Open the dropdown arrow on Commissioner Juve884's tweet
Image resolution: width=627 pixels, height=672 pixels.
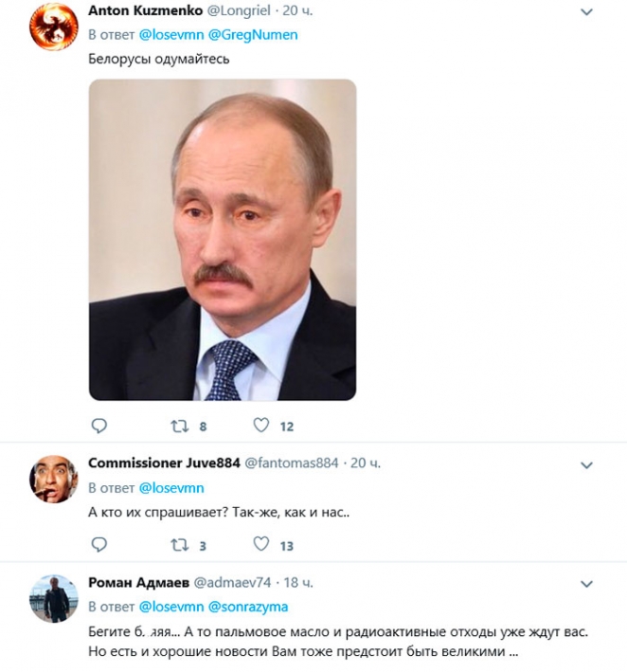(586, 465)
